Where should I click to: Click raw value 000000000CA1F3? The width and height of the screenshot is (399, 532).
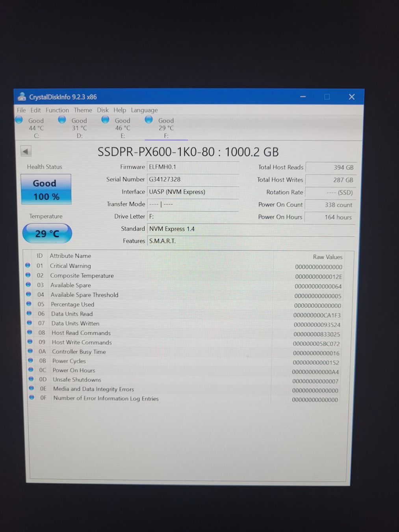(317, 315)
